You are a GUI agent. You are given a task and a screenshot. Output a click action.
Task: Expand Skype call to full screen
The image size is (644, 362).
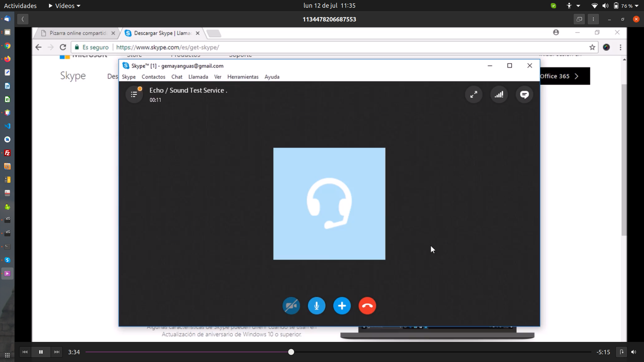pyautogui.click(x=474, y=95)
